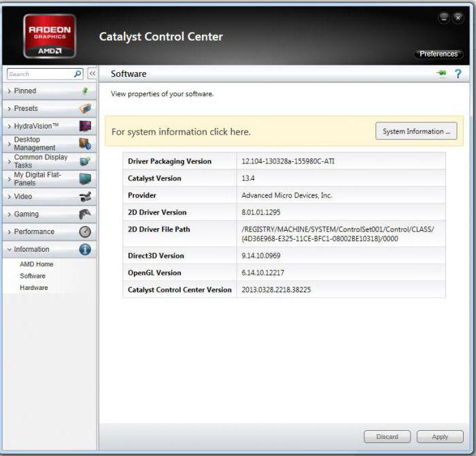Select the 2D Driver File Path value

tap(338, 234)
